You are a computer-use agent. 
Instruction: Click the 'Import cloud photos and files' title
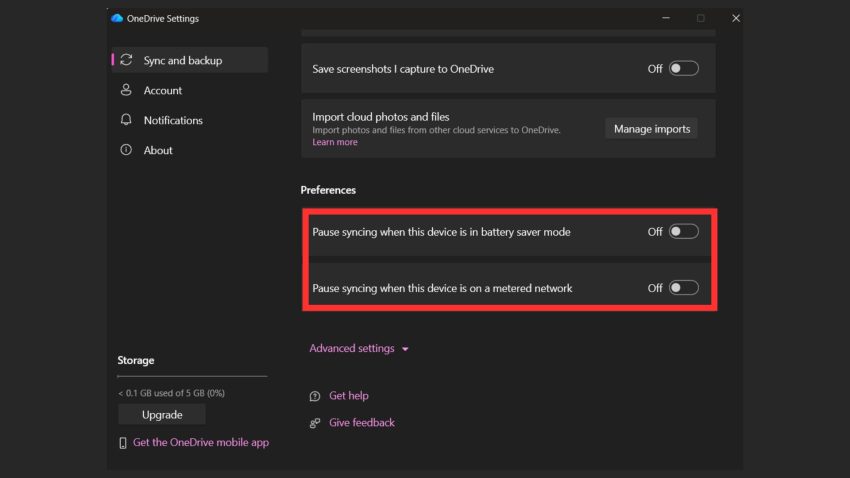coord(381,117)
